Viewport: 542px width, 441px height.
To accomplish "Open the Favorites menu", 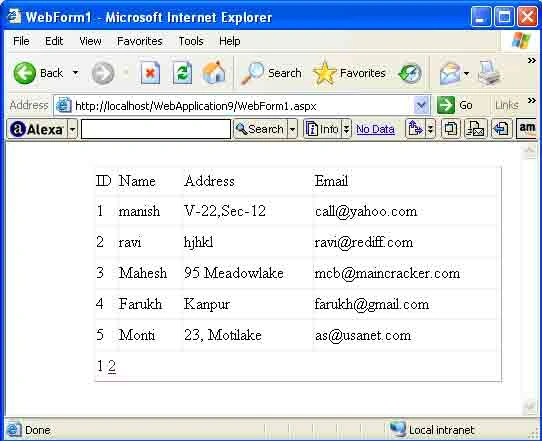I will 140,41.
